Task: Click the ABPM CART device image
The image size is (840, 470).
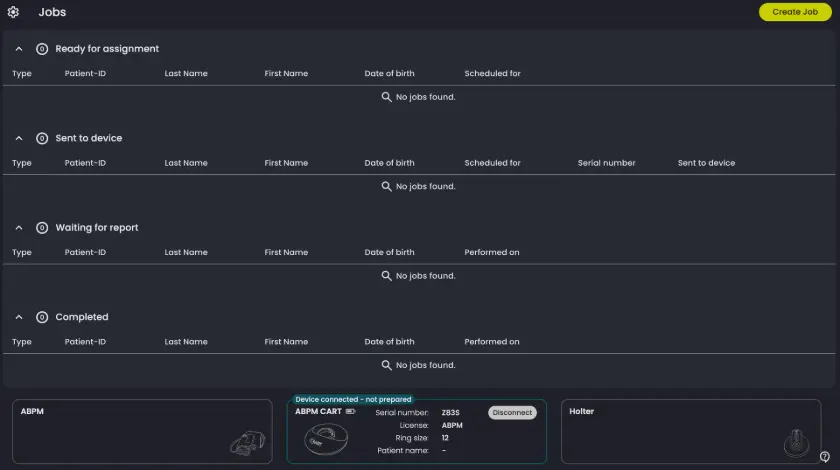Action: tap(326, 439)
